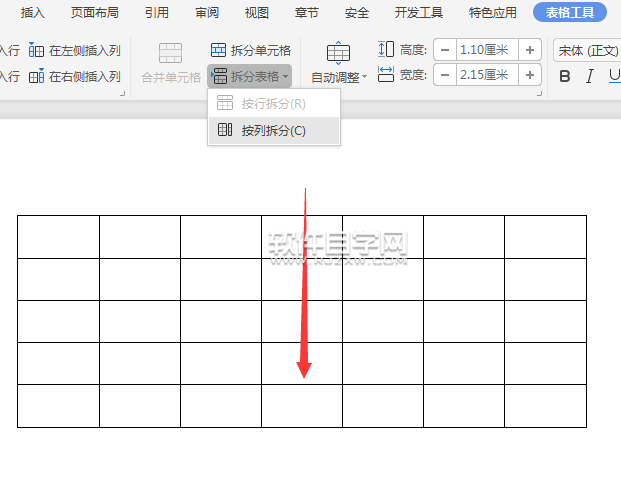Click the auto-adjust table icon

338,53
